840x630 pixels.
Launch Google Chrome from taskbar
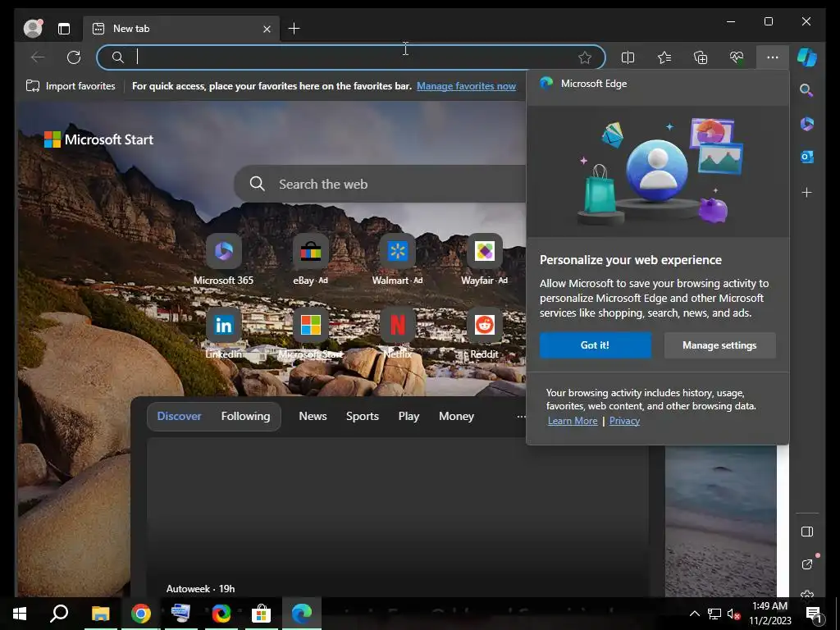click(x=141, y=614)
